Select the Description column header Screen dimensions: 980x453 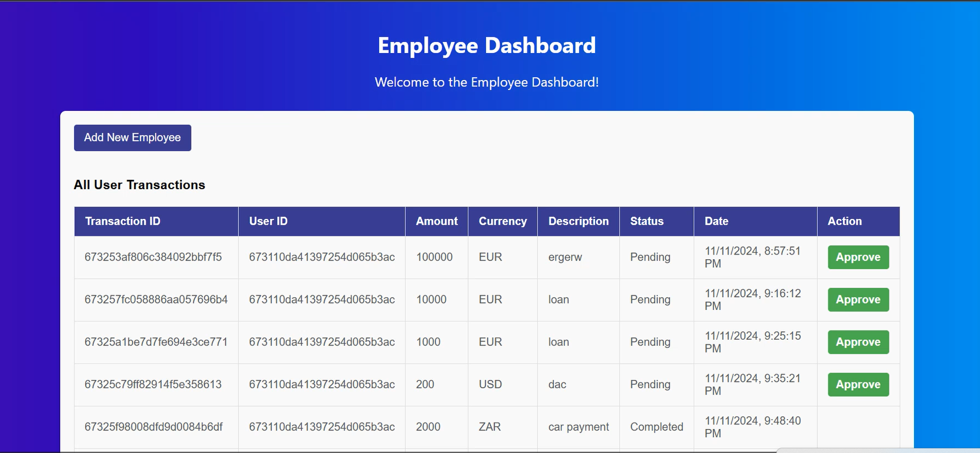(x=578, y=221)
